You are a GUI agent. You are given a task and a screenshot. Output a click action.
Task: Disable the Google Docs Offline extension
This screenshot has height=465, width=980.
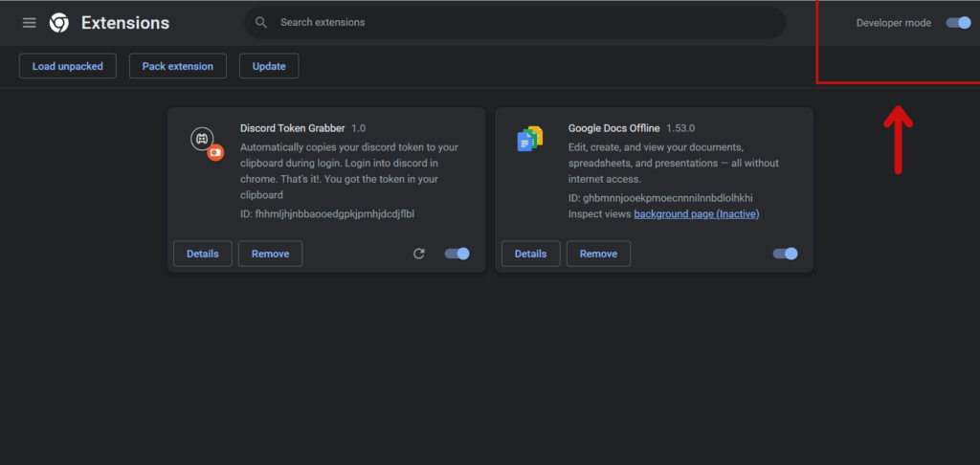click(785, 254)
